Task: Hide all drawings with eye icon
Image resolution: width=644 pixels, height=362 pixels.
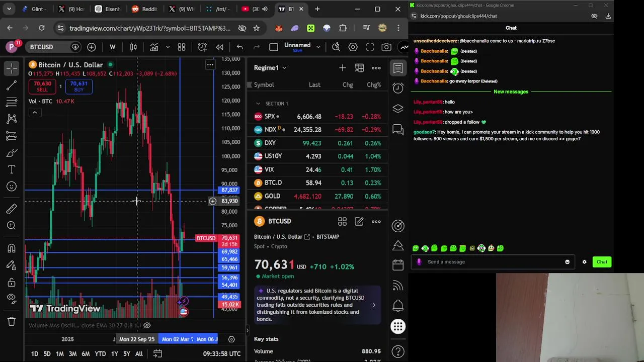Action: 12,299
